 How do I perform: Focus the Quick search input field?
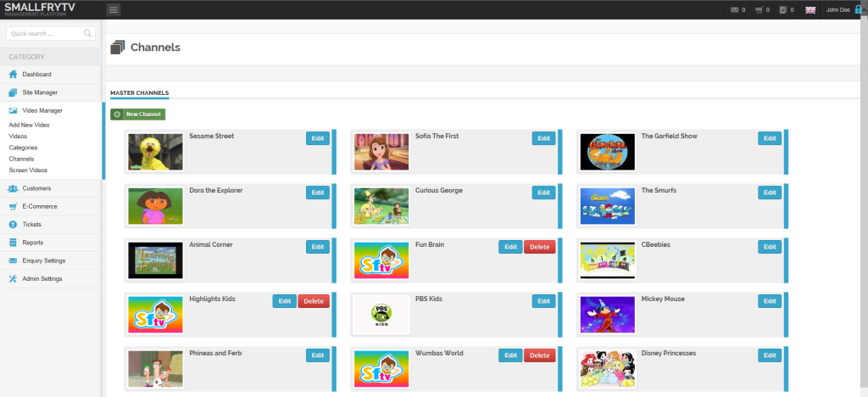pos(50,34)
